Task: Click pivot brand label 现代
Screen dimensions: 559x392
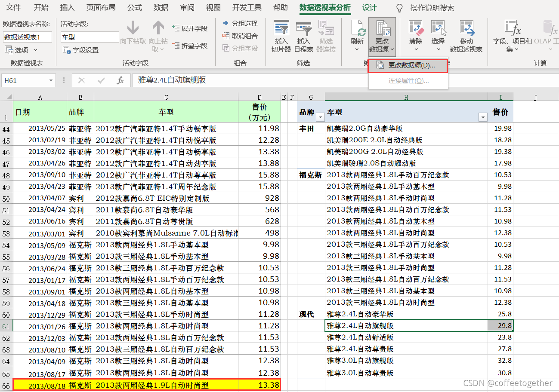Action: point(306,314)
